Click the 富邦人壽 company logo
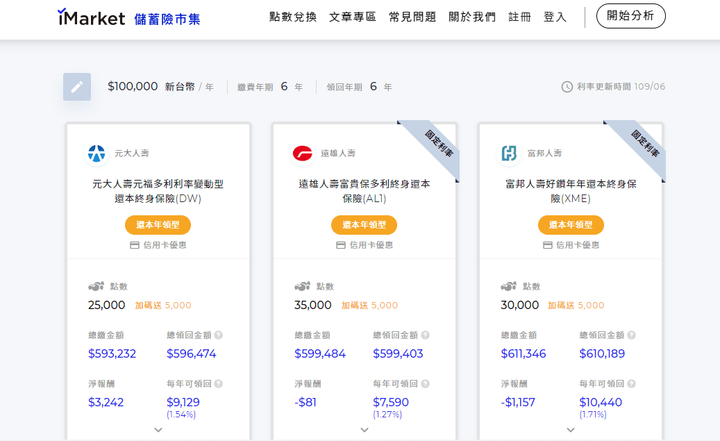The height and width of the screenshot is (441, 720). [x=509, y=153]
